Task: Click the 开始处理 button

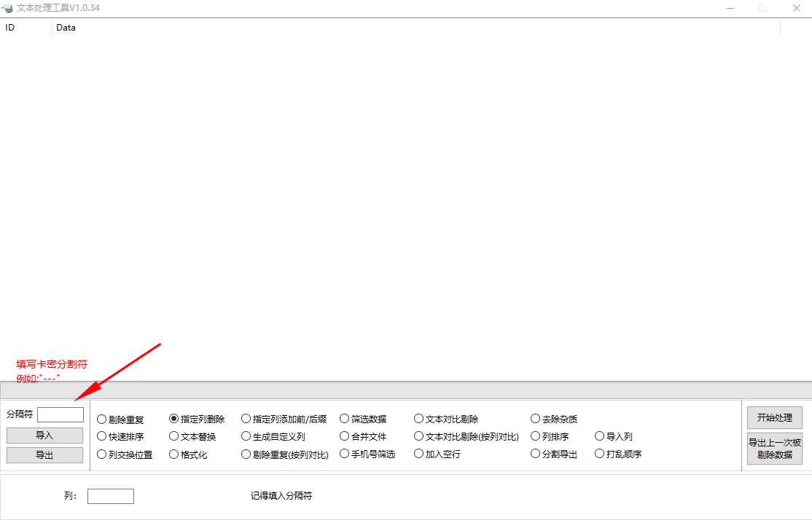Action: 775,417
